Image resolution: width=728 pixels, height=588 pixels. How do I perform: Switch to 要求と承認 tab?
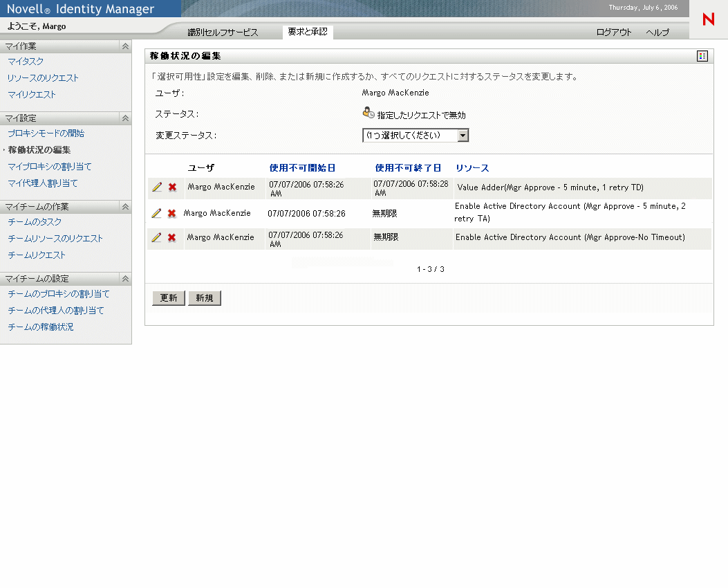308,32
